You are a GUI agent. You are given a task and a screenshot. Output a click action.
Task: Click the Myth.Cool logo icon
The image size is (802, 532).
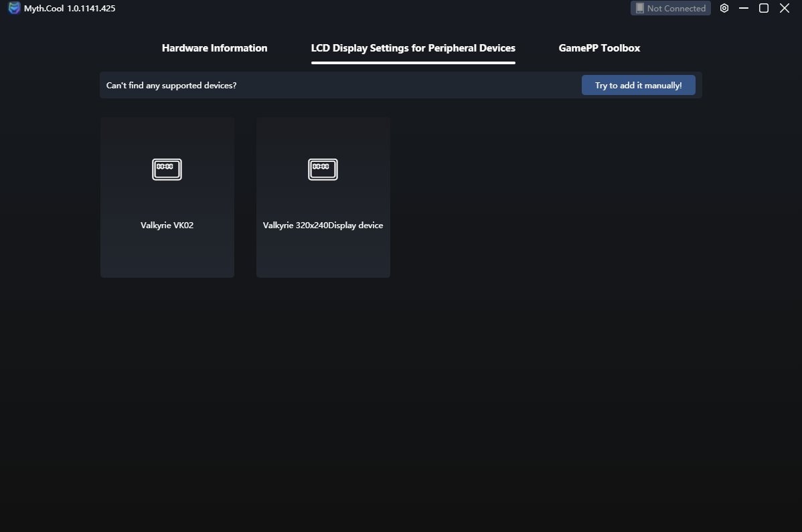click(x=14, y=8)
